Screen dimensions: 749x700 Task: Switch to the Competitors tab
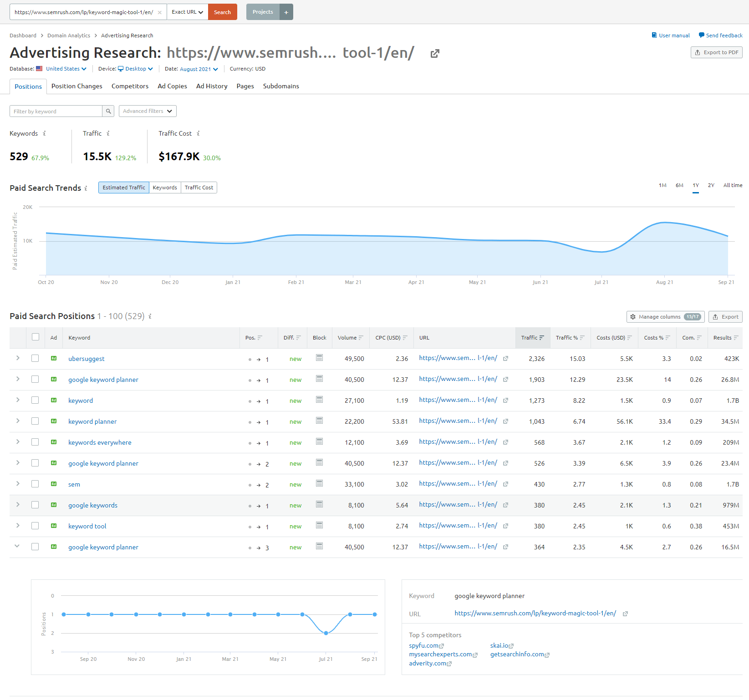click(130, 86)
